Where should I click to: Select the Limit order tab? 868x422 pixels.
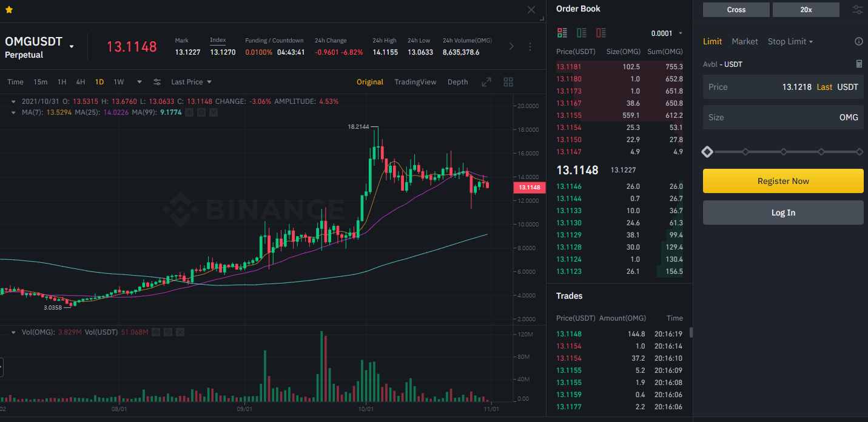coord(713,41)
